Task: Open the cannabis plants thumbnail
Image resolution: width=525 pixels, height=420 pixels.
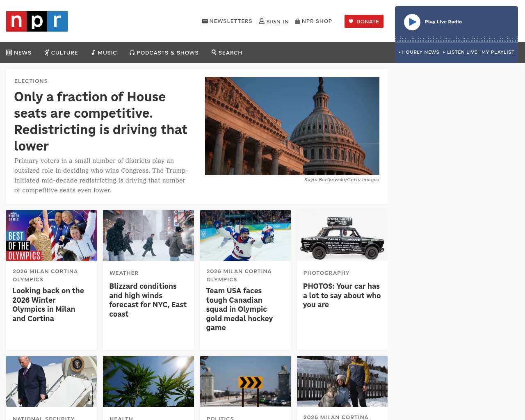Action: 148,381
